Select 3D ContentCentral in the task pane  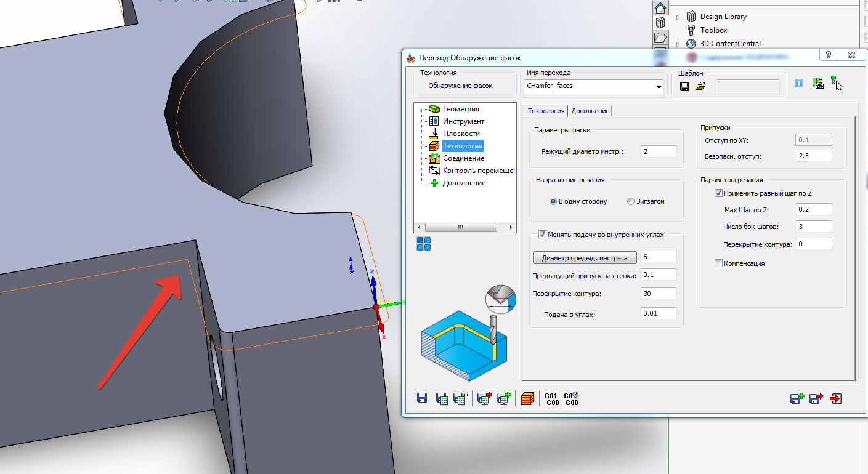point(730,44)
